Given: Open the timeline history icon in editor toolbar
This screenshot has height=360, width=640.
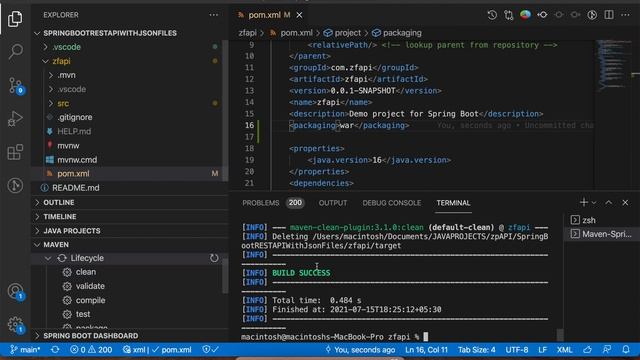Looking at the screenshot, I should coord(492,15).
